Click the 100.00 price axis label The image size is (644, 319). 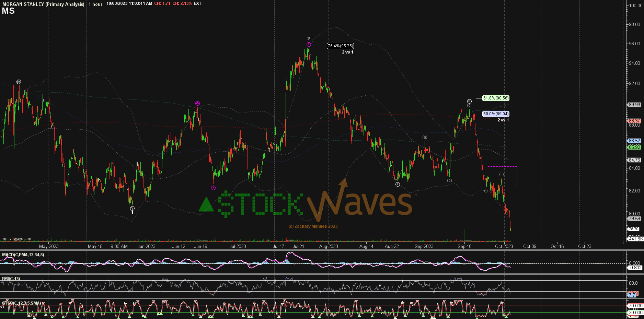pos(636,5)
